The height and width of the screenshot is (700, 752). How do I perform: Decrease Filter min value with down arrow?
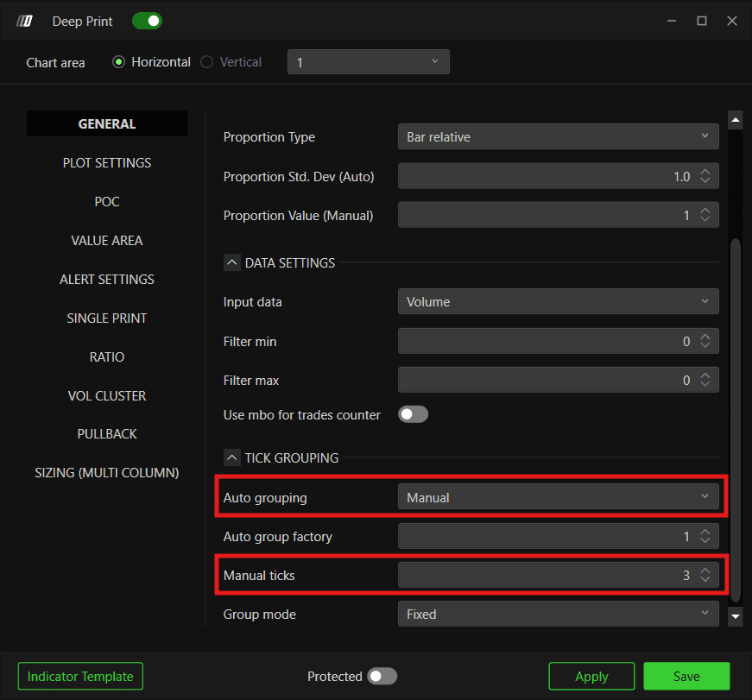[x=705, y=345]
